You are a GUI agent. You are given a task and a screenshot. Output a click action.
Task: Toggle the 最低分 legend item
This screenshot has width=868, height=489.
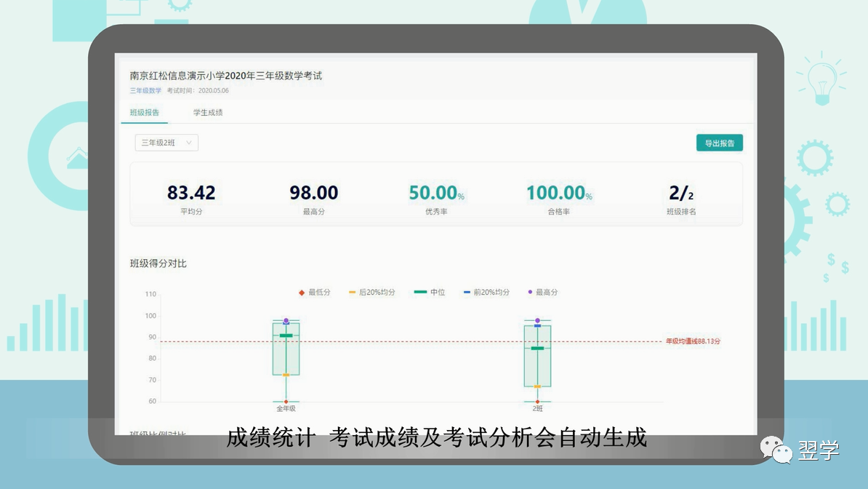[315, 293]
